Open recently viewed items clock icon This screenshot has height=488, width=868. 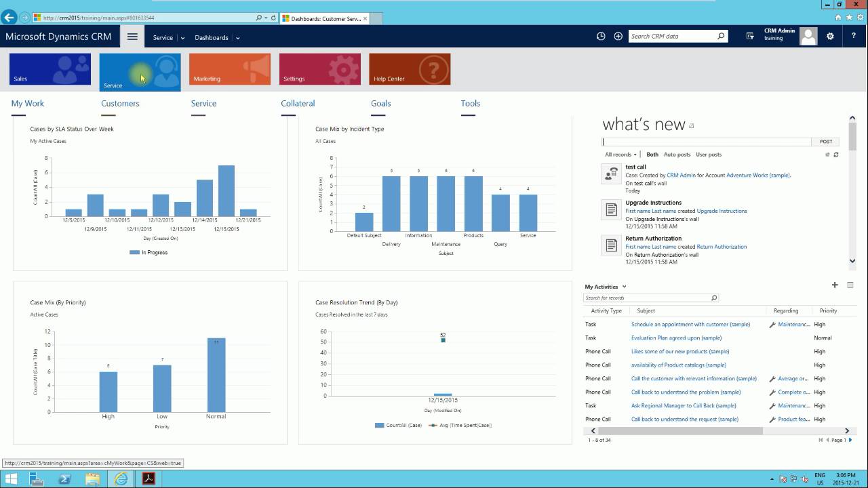point(601,37)
